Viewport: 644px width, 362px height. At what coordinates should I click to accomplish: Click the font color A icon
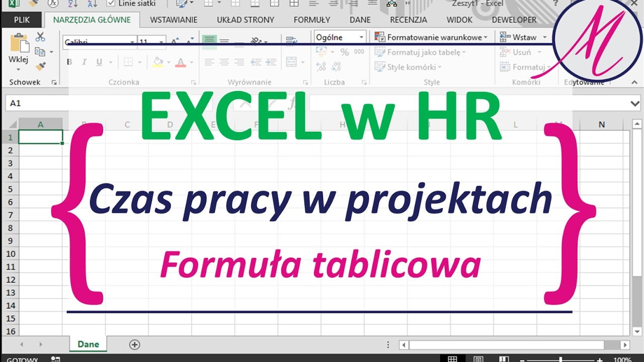pyautogui.click(x=181, y=62)
